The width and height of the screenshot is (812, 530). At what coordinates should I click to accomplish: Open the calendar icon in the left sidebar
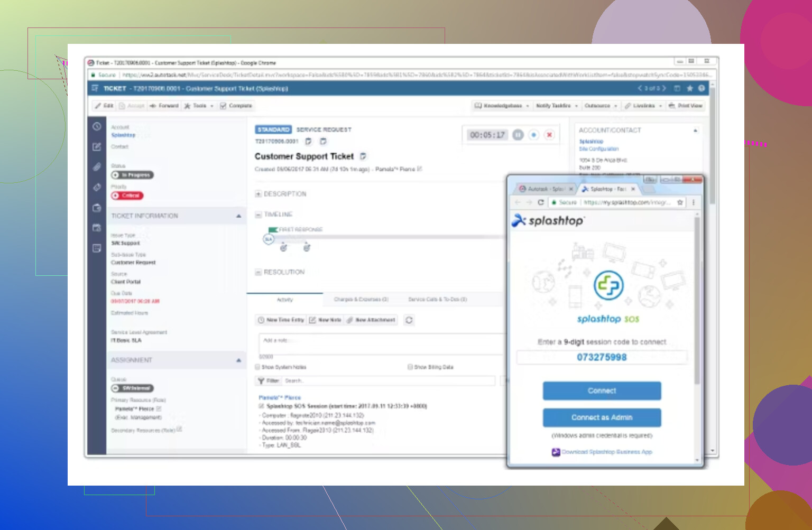click(x=97, y=228)
